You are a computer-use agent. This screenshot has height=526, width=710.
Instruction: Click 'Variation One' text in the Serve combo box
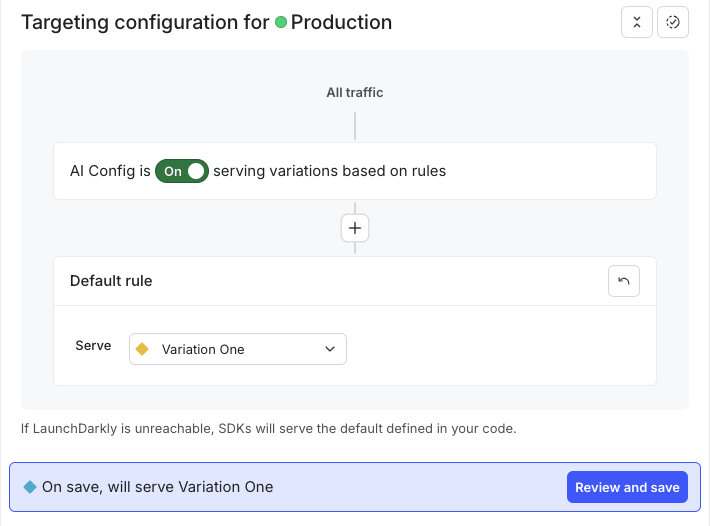(203, 349)
